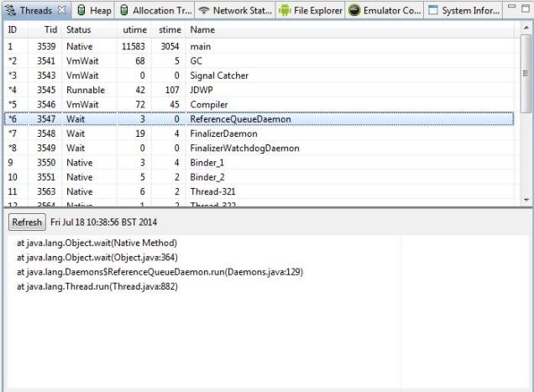The image size is (534, 392).
Task: Select the Compiler thread row
Action: [x=259, y=105]
